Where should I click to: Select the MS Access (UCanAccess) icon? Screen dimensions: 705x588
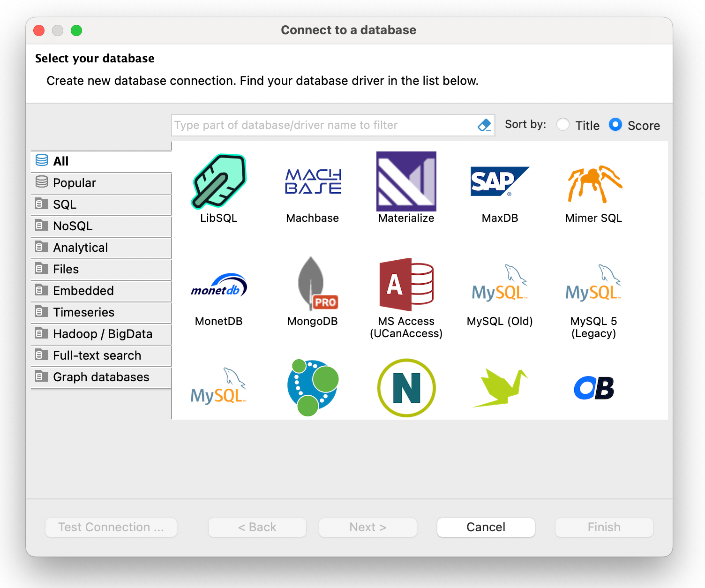(406, 284)
